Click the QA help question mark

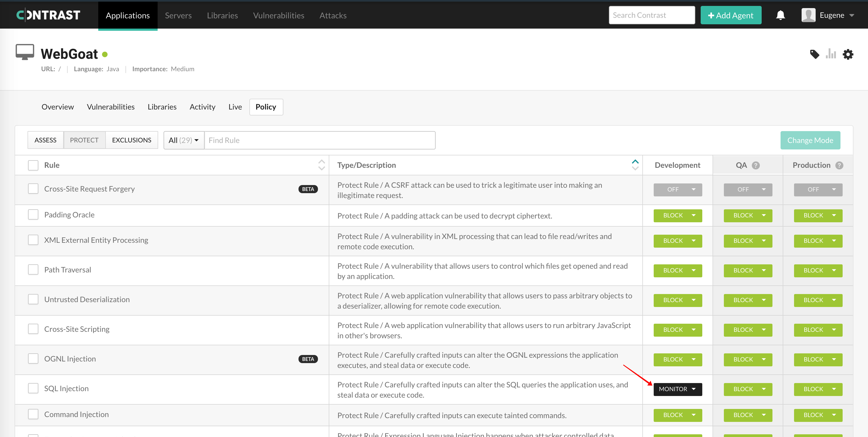[756, 165]
